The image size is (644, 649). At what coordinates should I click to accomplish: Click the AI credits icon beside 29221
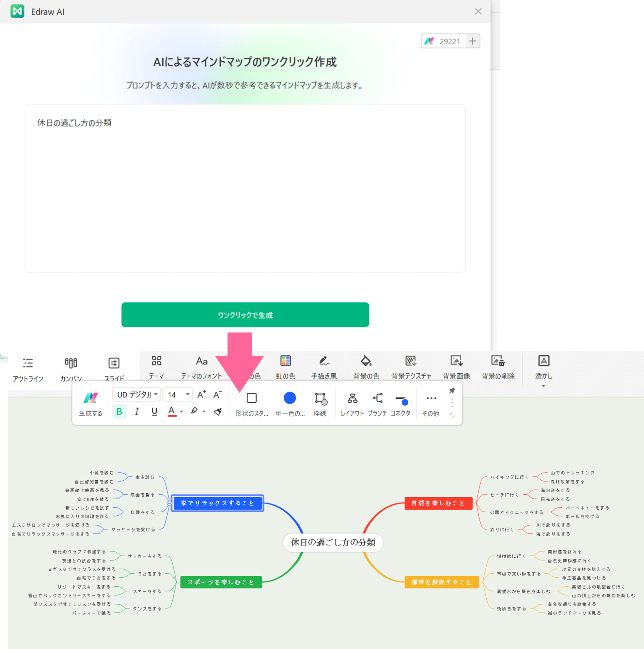click(429, 41)
